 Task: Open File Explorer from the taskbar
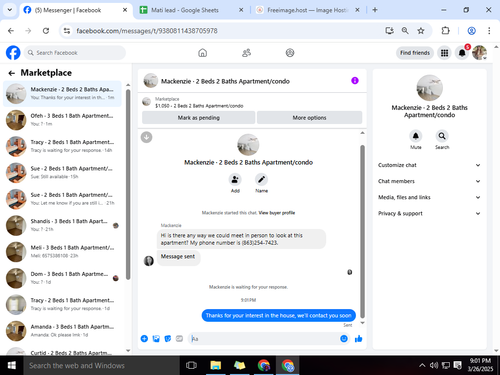click(x=215, y=365)
